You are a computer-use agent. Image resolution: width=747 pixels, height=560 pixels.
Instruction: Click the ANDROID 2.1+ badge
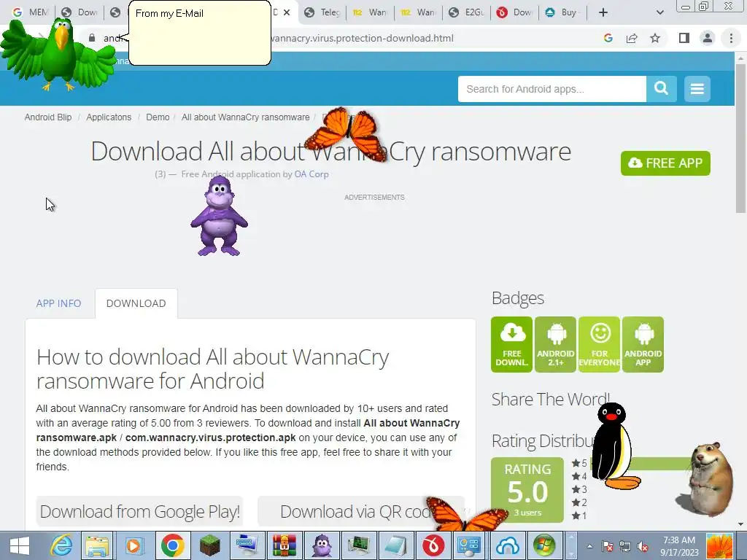click(555, 344)
